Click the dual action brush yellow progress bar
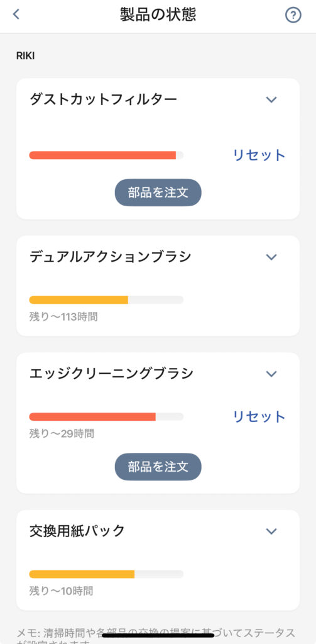This screenshot has width=316, height=644. click(x=106, y=300)
